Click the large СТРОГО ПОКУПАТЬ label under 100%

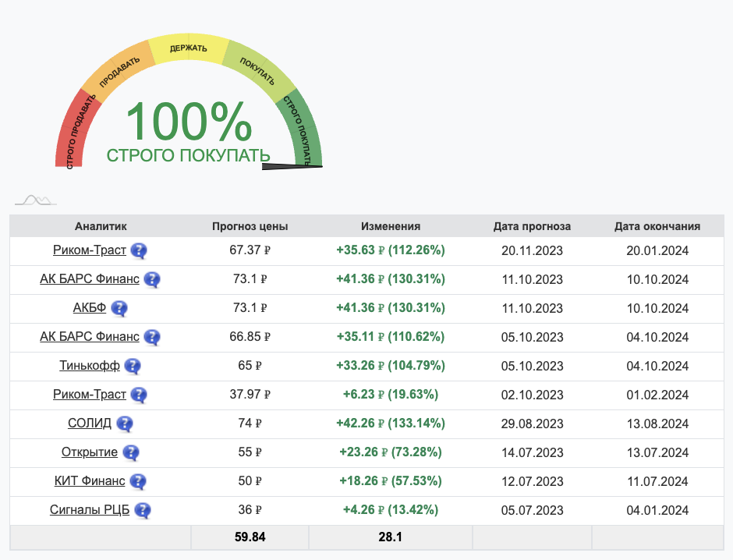pos(189,156)
